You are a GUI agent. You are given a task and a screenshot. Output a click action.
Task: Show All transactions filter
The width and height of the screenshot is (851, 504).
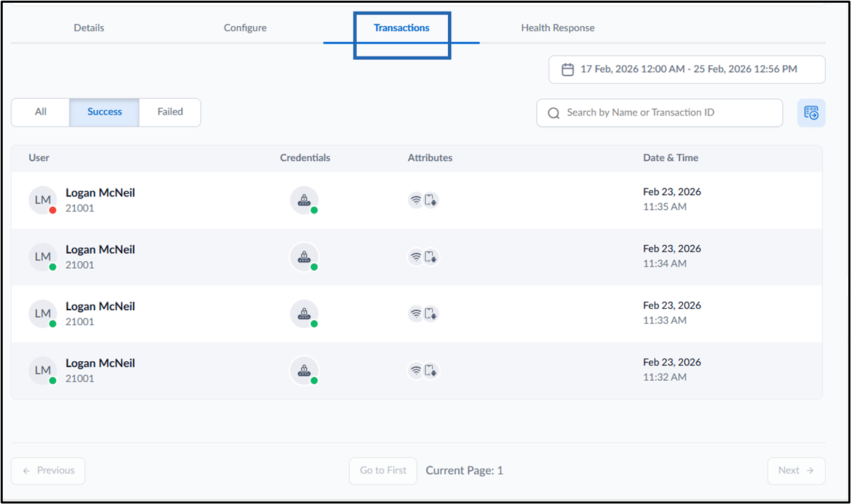41,112
